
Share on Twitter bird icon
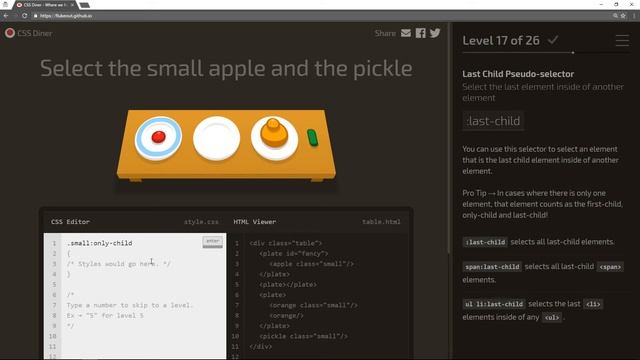(435, 33)
